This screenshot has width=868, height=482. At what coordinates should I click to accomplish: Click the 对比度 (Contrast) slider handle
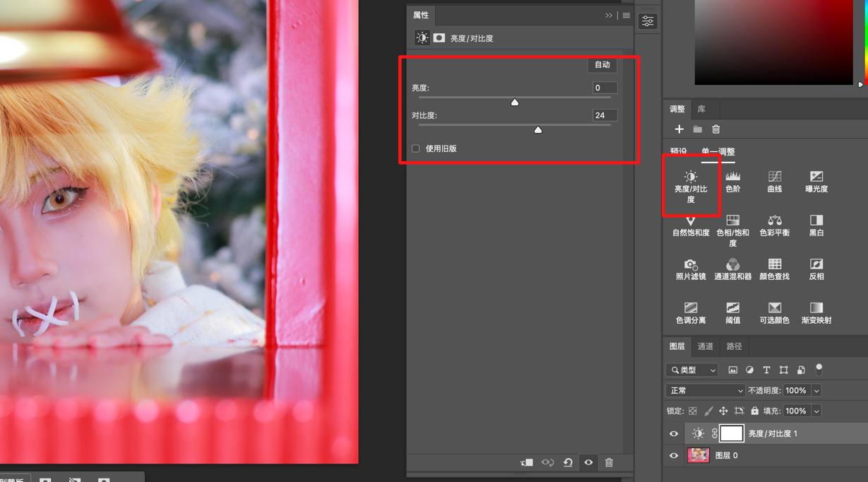(x=538, y=129)
